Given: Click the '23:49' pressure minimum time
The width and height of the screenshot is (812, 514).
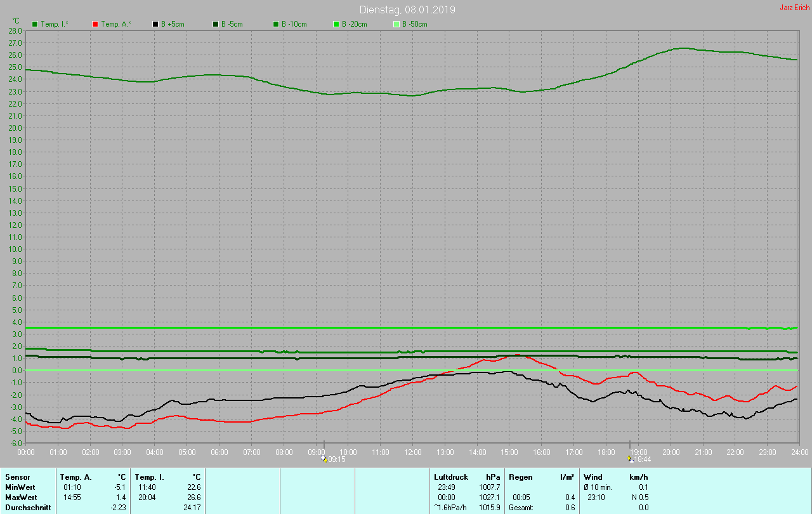Looking at the screenshot, I should click(x=447, y=487).
